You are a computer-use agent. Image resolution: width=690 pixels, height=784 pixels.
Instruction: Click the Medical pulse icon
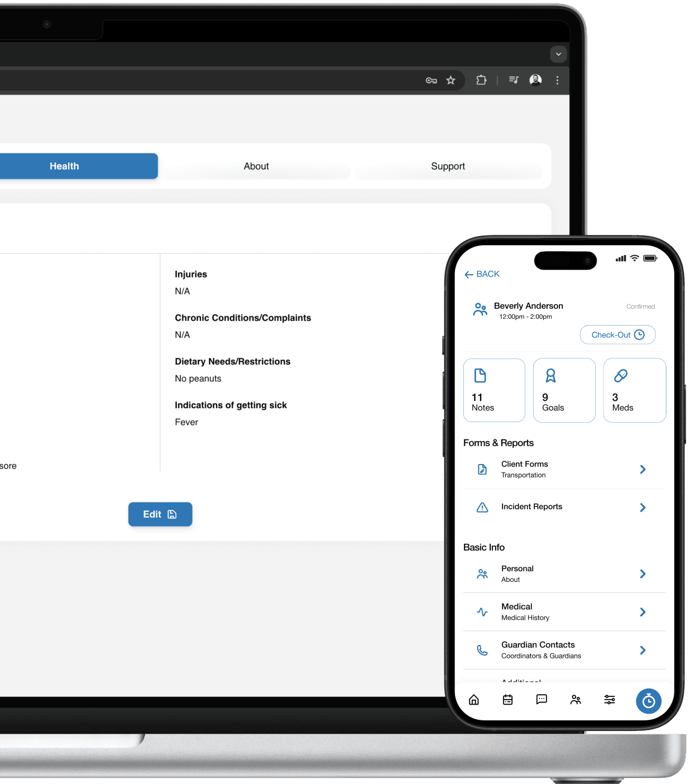coord(482,612)
